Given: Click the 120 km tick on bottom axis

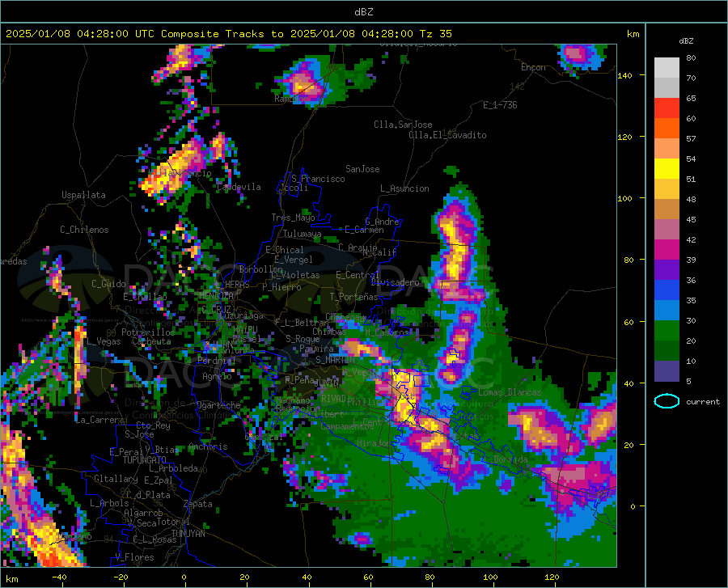Looking at the screenshot, I should point(552,577).
